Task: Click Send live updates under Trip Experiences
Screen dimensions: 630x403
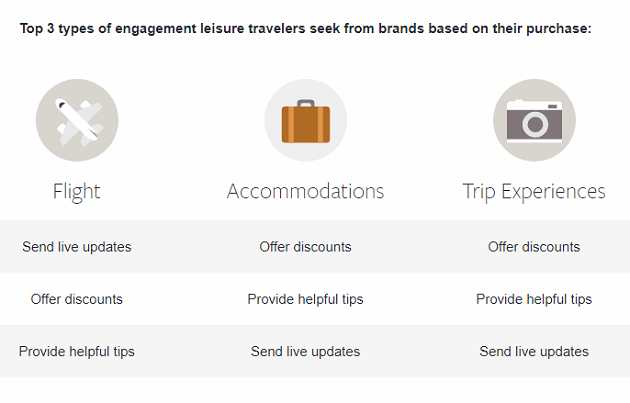Action: point(534,352)
